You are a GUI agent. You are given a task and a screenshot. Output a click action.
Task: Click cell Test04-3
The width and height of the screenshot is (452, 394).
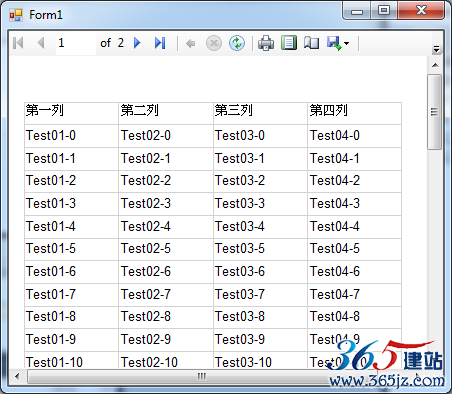pyautogui.click(x=354, y=204)
